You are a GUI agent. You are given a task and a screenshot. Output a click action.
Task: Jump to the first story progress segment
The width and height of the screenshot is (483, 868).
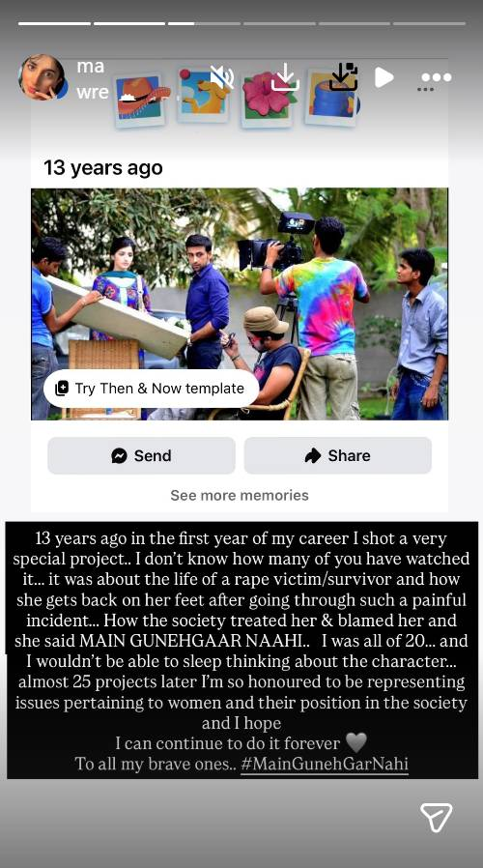pos(54,23)
